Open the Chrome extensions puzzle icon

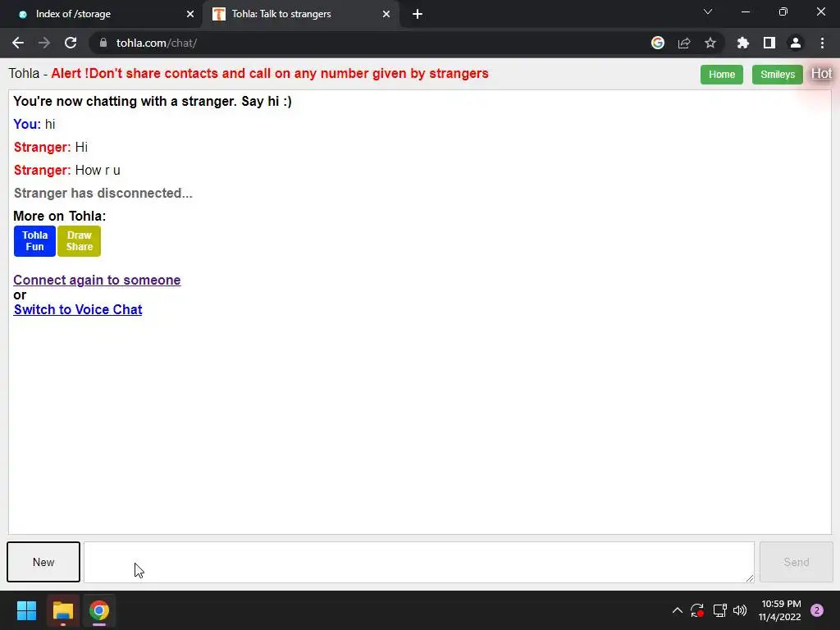pos(743,43)
